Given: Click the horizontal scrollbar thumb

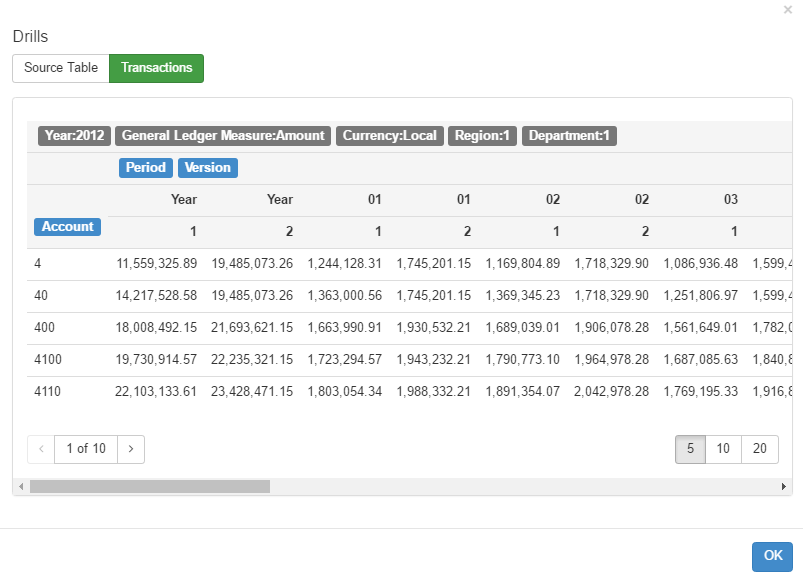Looking at the screenshot, I should 150,486.
